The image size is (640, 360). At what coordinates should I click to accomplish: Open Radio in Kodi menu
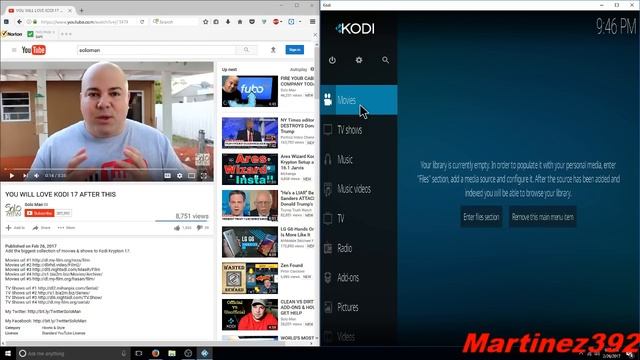coord(359,248)
